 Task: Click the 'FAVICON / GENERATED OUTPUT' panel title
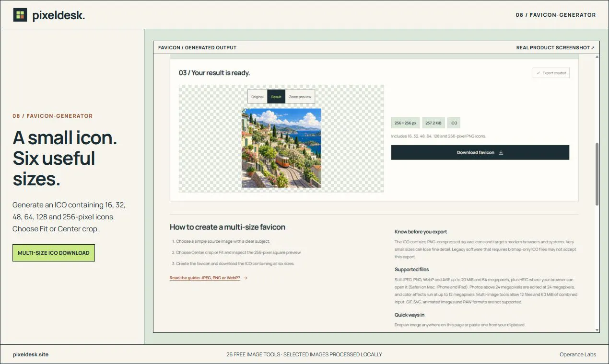tap(198, 48)
